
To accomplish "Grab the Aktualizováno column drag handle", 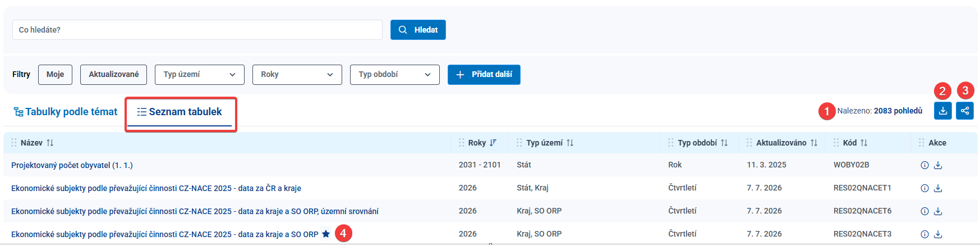I will (749, 143).
